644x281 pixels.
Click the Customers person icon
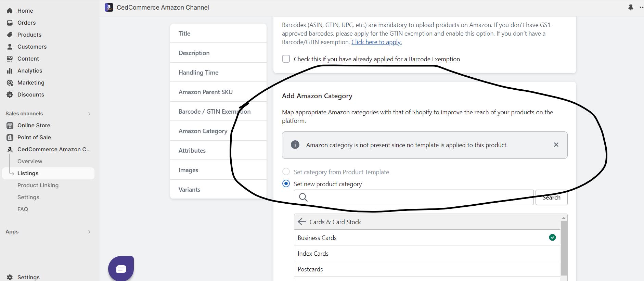(10, 47)
